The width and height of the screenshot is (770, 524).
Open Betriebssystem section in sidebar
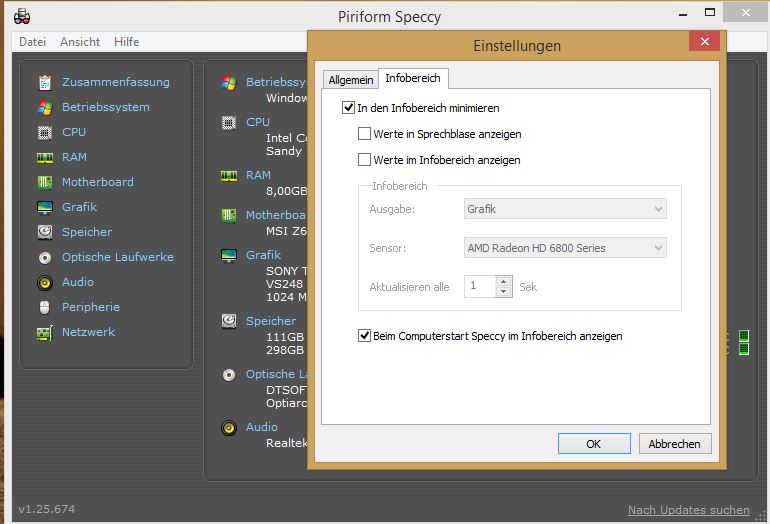[x=106, y=107]
